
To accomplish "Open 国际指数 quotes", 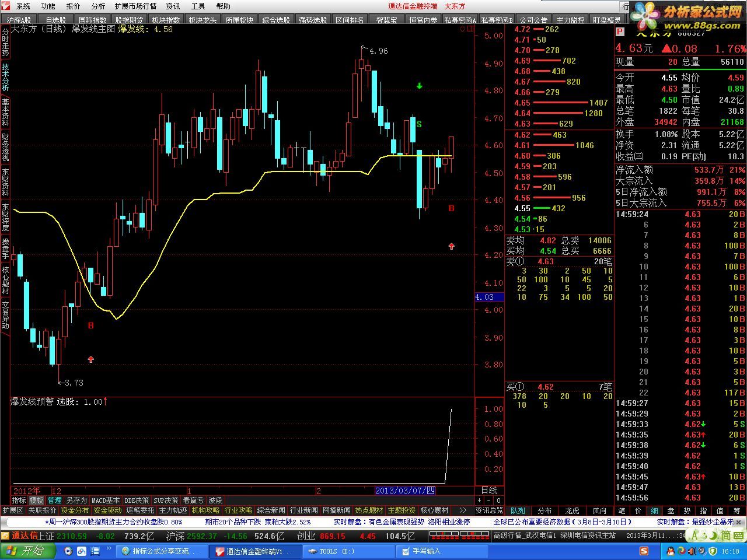I will 93,20.
